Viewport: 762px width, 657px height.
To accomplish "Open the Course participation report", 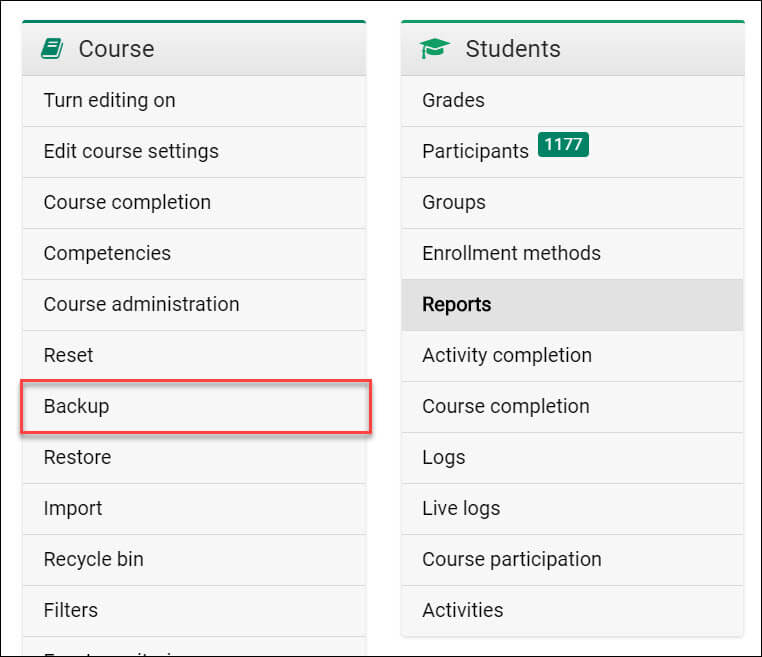I will point(572,560).
